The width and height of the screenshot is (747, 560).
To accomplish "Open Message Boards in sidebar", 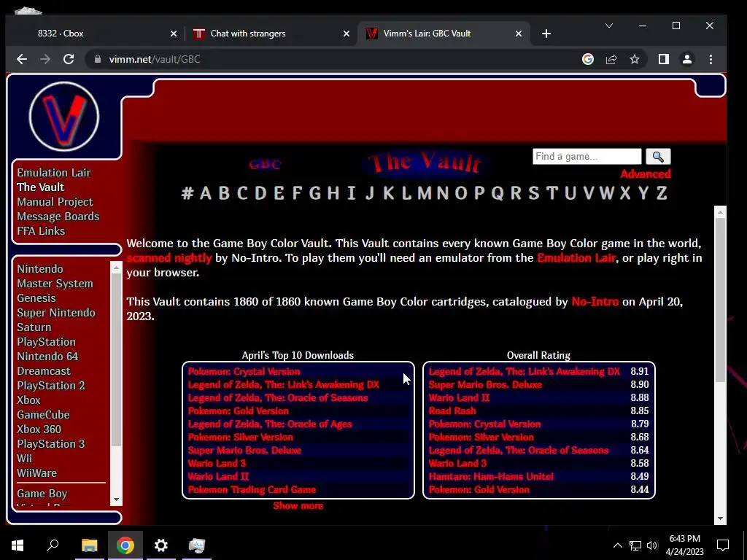I will (58, 216).
